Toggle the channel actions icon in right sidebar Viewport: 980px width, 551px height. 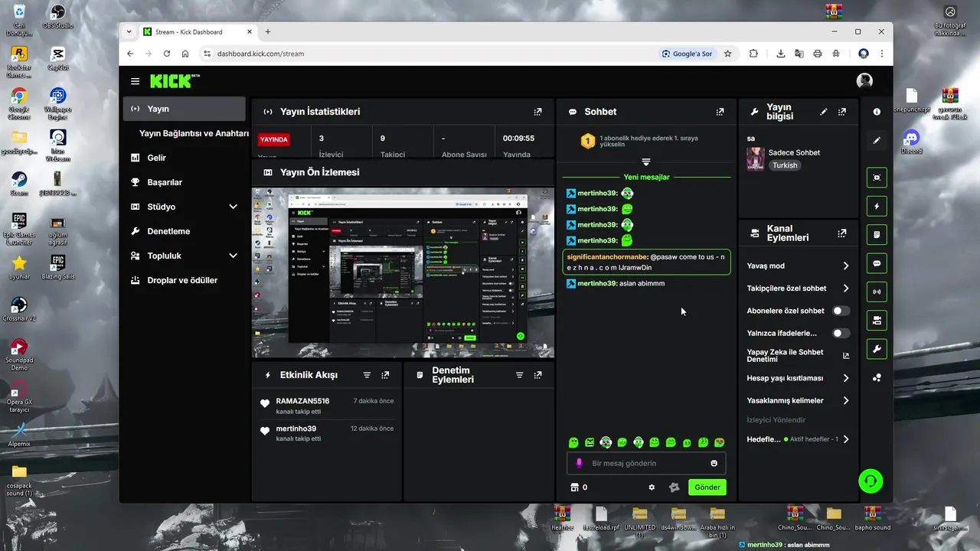(x=877, y=320)
